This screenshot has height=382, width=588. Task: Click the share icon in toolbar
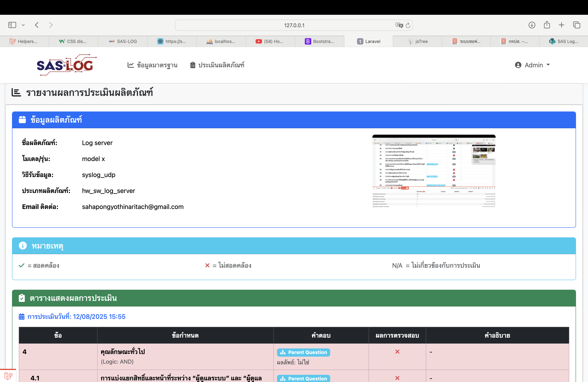coord(547,25)
